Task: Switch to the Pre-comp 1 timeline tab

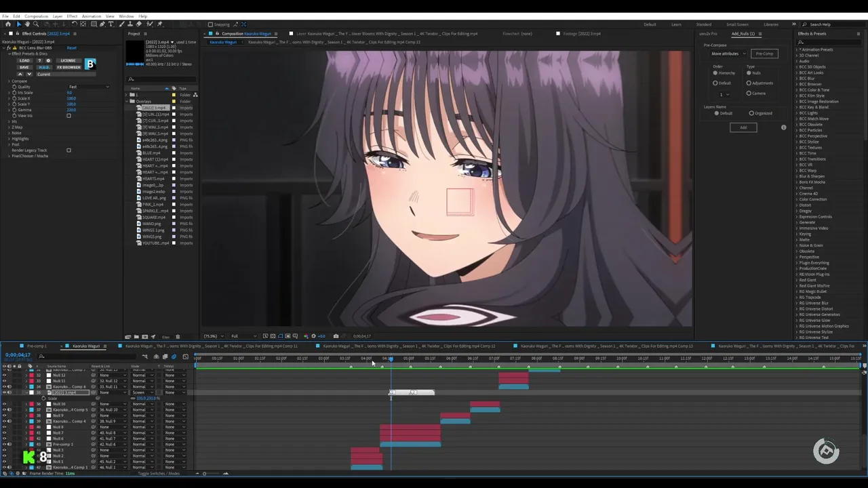Action: [37, 346]
